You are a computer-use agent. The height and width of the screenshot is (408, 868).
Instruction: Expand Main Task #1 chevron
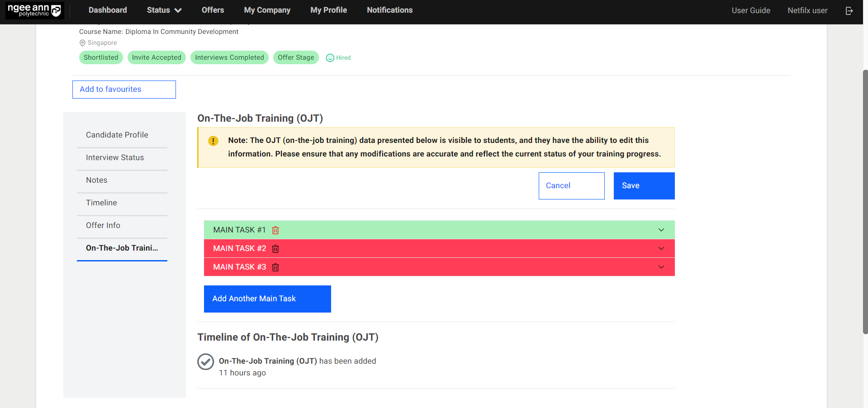pos(661,230)
